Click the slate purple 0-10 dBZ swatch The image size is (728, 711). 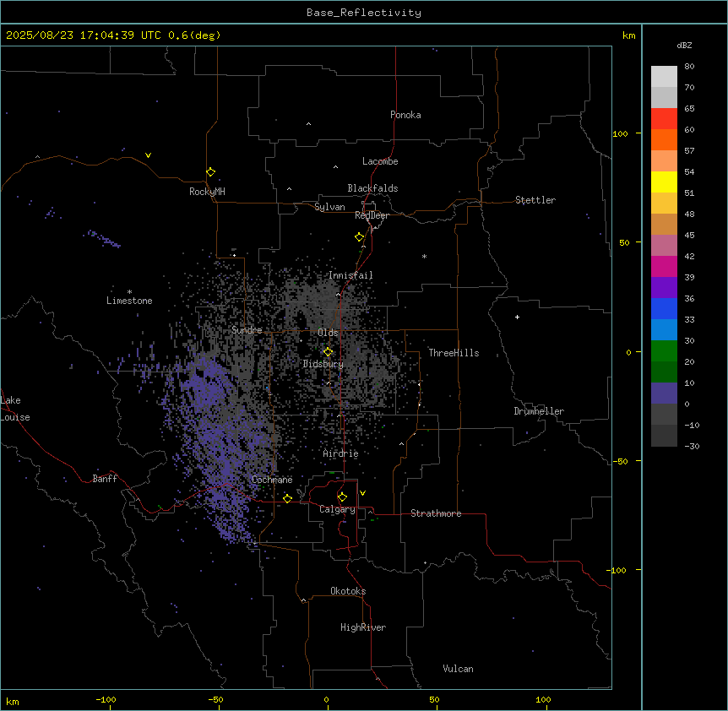(664, 393)
